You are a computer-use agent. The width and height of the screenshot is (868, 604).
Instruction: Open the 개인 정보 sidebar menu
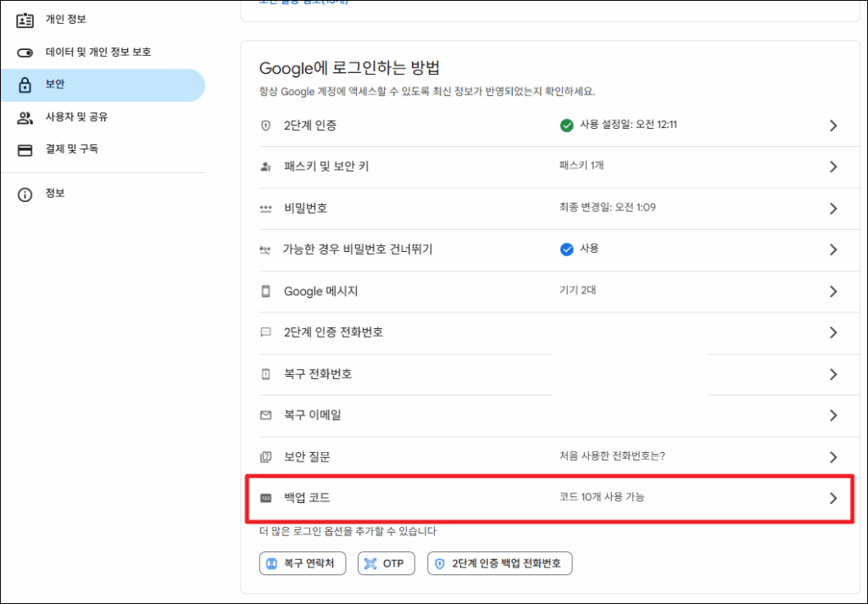pos(65,20)
